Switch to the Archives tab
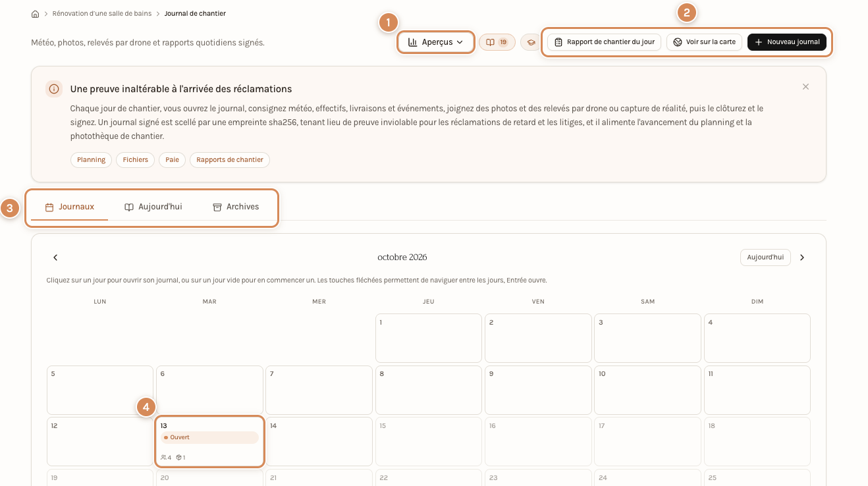The image size is (868, 486). [236, 207]
